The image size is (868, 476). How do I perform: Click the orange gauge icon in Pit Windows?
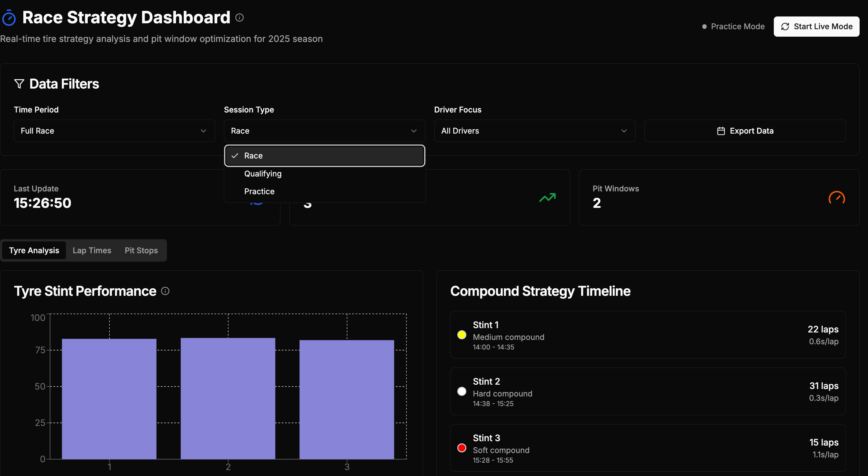[836, 197]
